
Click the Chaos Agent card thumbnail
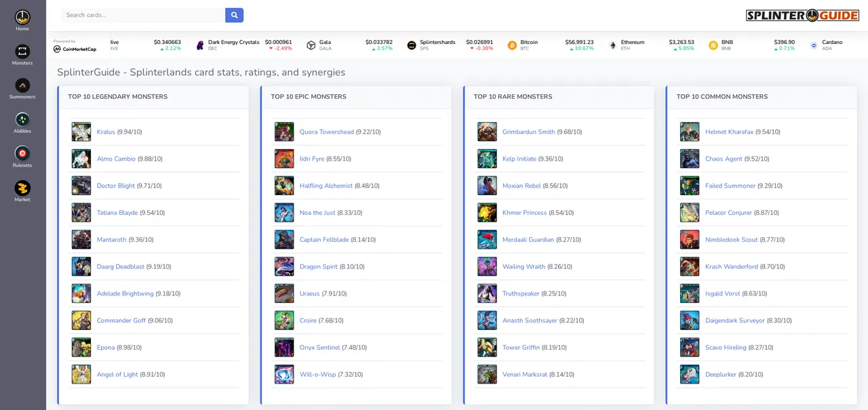(690, 159)
